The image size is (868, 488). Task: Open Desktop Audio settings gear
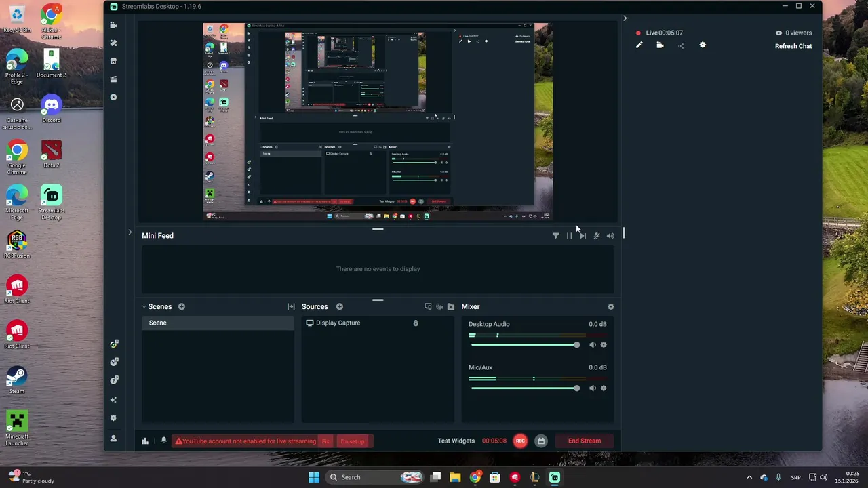click(x=604, y=345)
